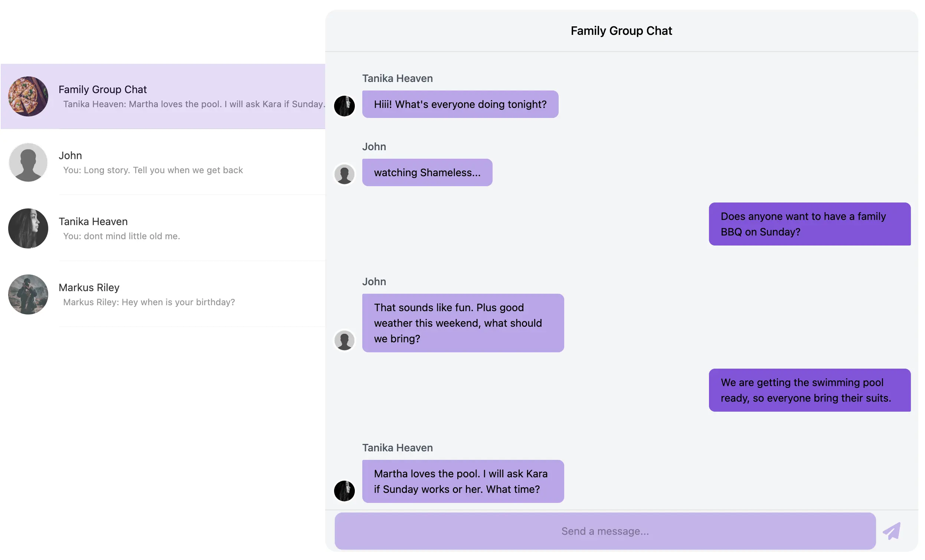Open the Family Group Chat pizza avatar

(28, 96)
